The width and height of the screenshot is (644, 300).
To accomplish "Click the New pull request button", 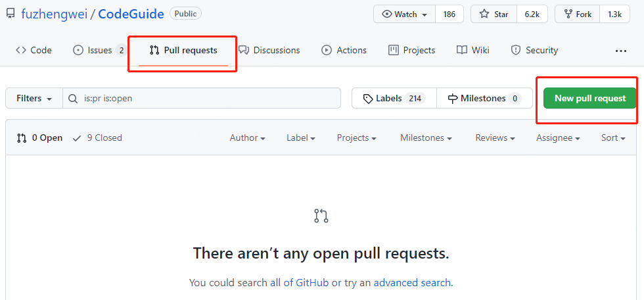I will point(590,99).
